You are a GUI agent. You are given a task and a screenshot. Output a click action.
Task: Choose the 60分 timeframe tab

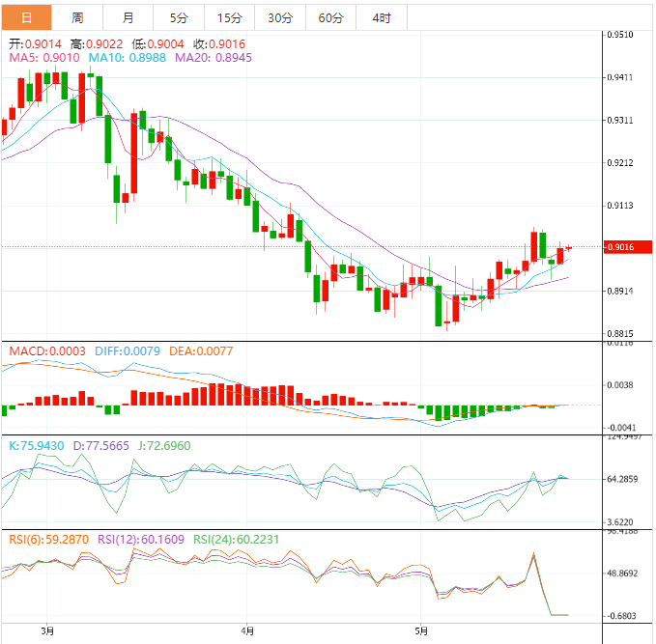click(x=330, y=17)
